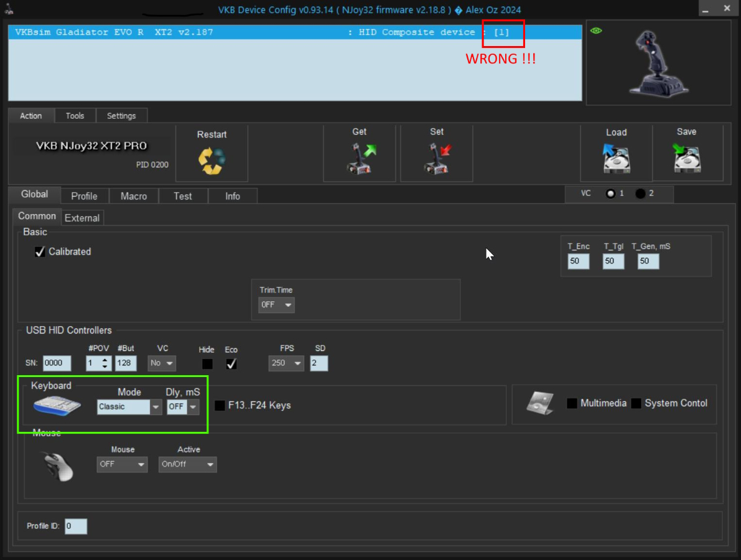This screenshot has height=560, width=741.
Task: Select VC radio option 2
Action: (640, 194)
